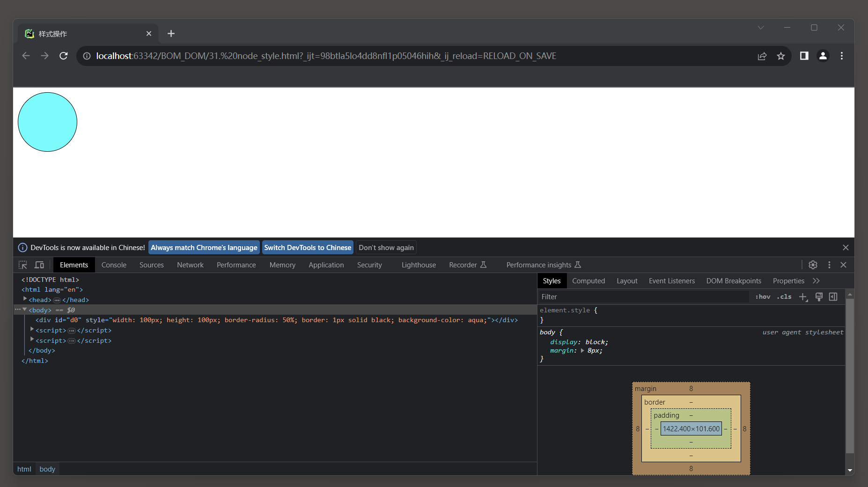
Task: Show the head node's collapsed content ellipsis
Action: [57, 300]
